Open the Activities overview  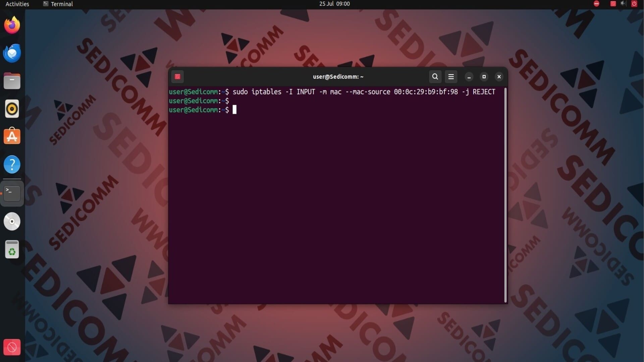17,4
